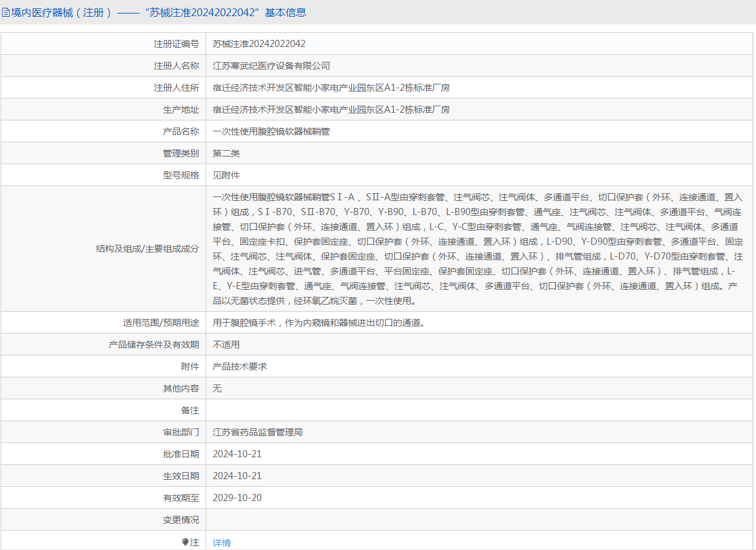Image resolution: width=756 pixels, height=550 pixels.
Task: Click the 生产地址 row label
Action: click(180, 109)
